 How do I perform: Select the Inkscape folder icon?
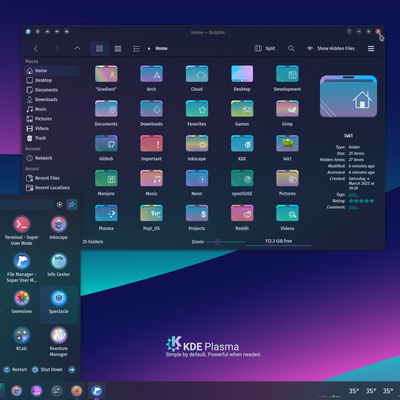(197, 144)
